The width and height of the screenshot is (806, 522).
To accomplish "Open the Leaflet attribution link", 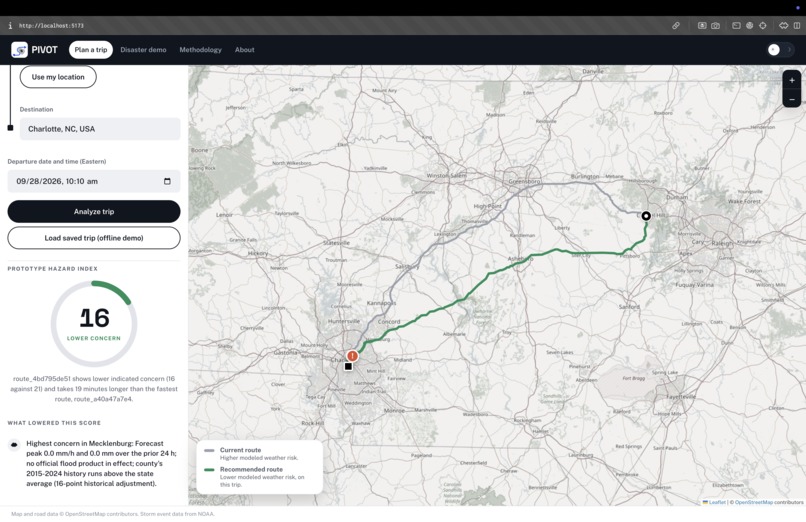I will pos(715,502).
